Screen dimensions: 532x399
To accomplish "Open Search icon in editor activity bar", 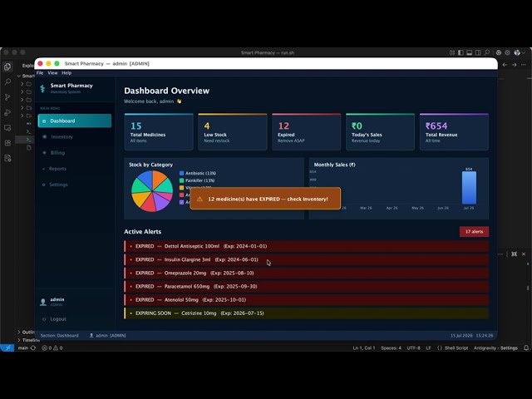I will point(7,81).
